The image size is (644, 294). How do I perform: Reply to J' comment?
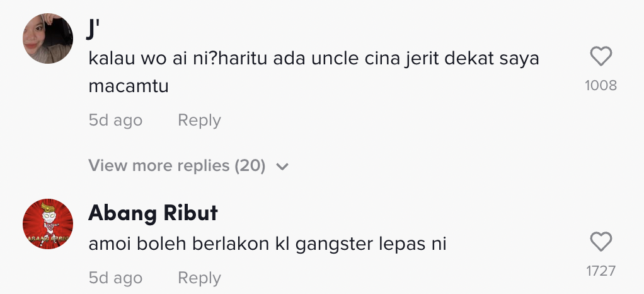tap(199, 120)
